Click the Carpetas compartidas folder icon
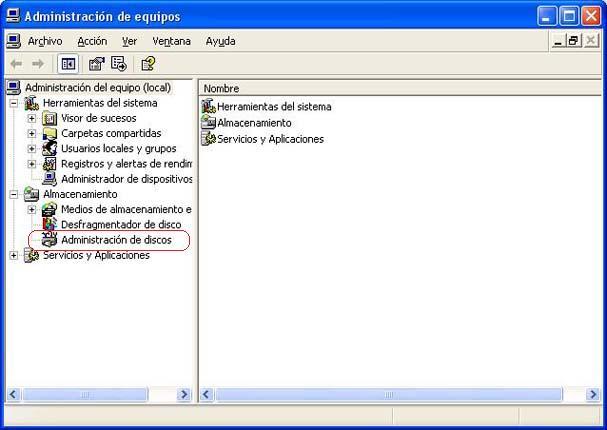The image size is (607, 430). pos(50,134)
